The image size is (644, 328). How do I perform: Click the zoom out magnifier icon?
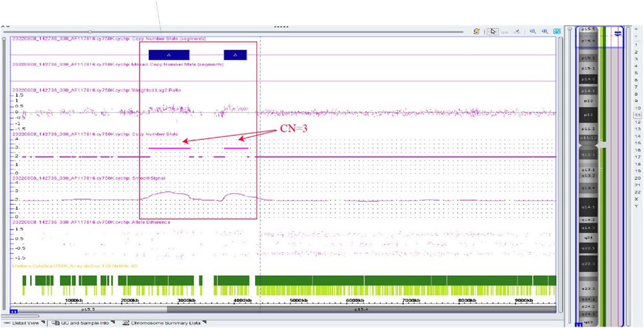(x=533, y=31)
